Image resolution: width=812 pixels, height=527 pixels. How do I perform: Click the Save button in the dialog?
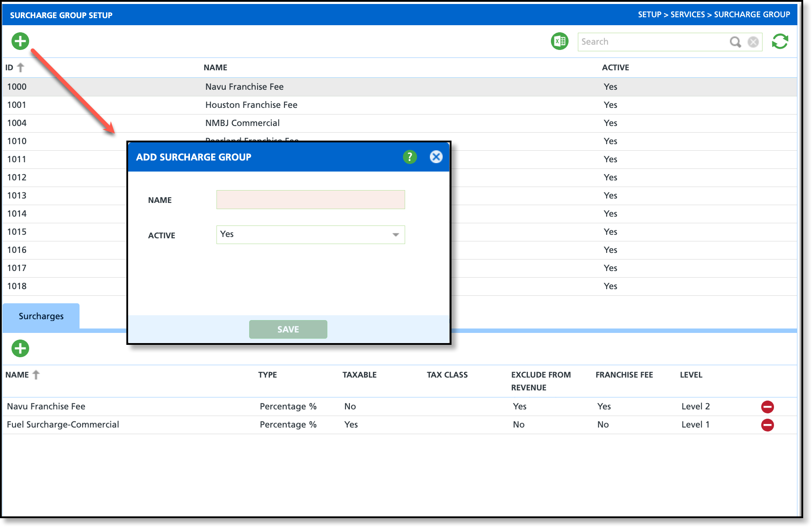[288, 329]
